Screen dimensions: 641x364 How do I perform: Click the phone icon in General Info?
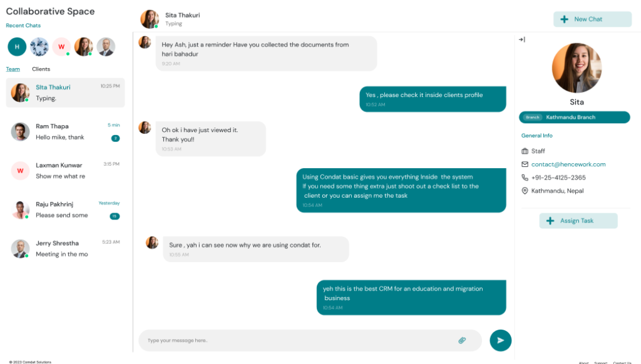[525, 178]
